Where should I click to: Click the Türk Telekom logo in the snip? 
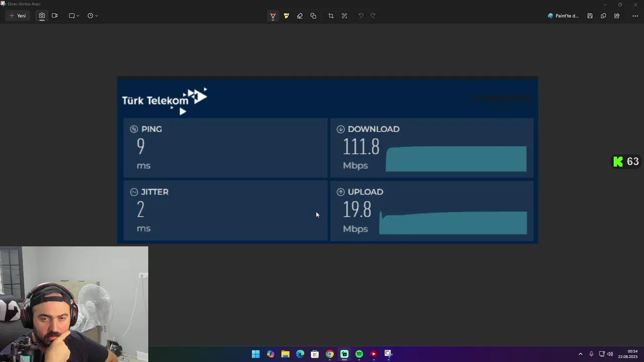tap(165, 101)
